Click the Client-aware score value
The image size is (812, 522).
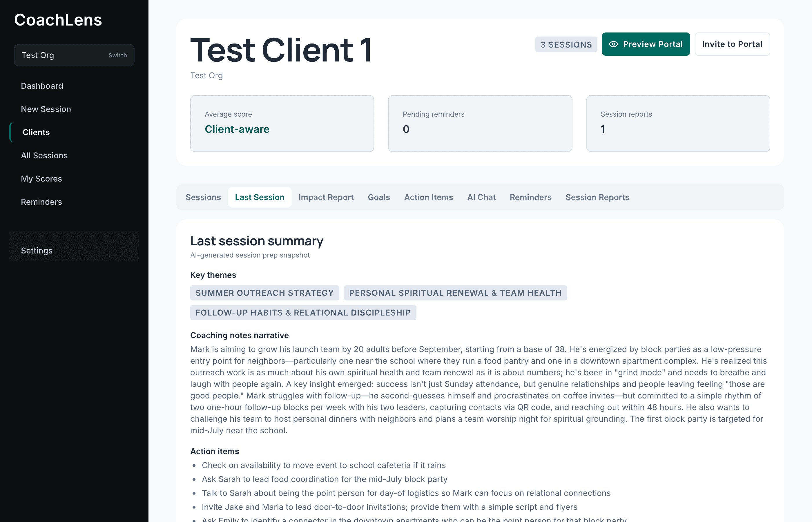point(237,129)
